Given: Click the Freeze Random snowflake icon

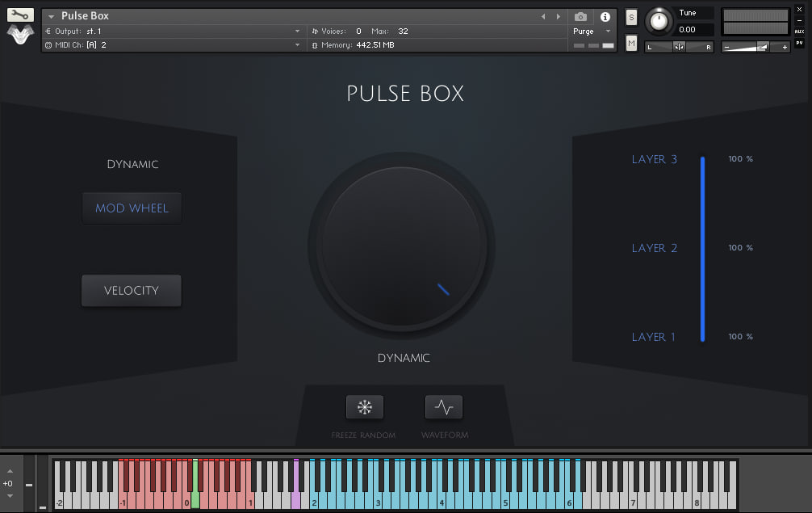Looking at the screenshot, I should click(364, 407).
